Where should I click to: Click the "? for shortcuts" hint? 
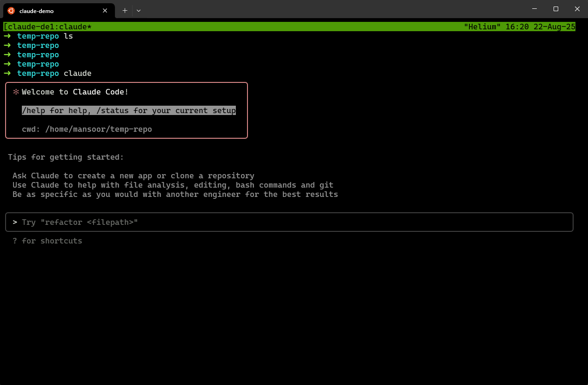[47, 241]
